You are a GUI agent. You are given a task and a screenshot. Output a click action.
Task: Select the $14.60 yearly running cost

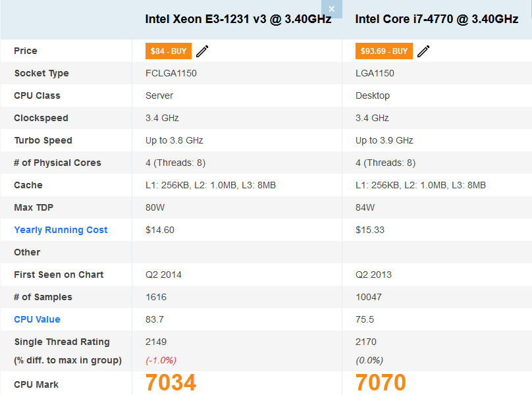[160, 230]
